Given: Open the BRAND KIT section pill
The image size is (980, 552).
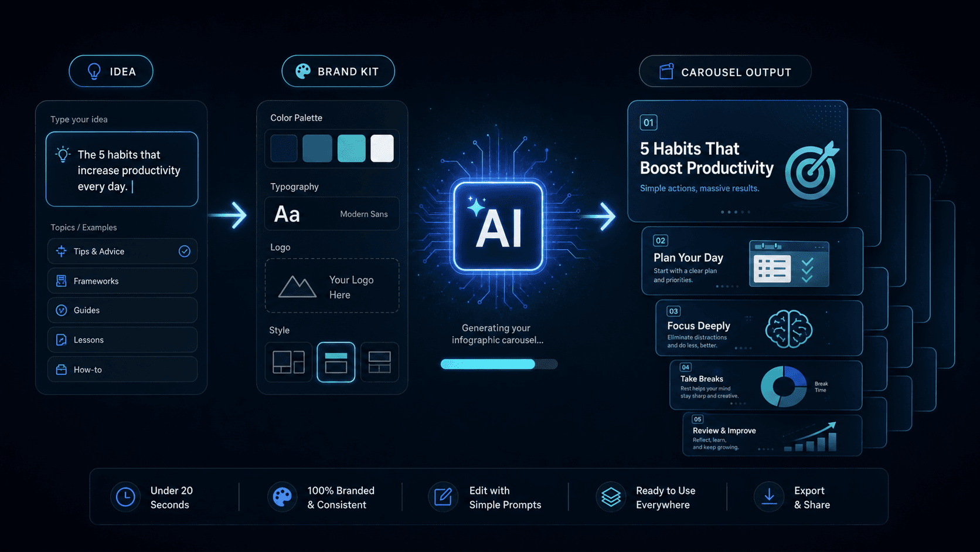Looking at the screenshot, I should pos(338,72).
